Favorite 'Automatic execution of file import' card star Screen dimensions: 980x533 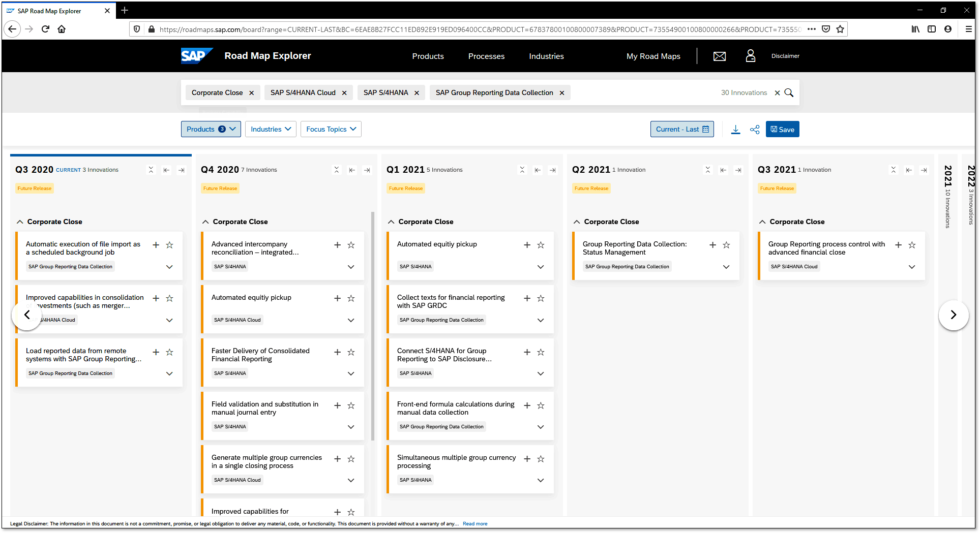coord(170,245)
